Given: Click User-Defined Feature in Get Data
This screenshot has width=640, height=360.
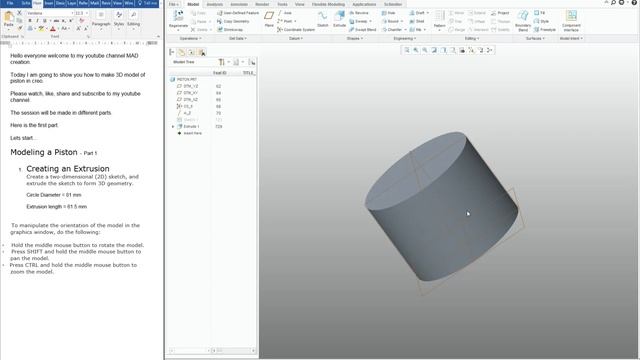Looking at the screenshot, I should [238, 13].
